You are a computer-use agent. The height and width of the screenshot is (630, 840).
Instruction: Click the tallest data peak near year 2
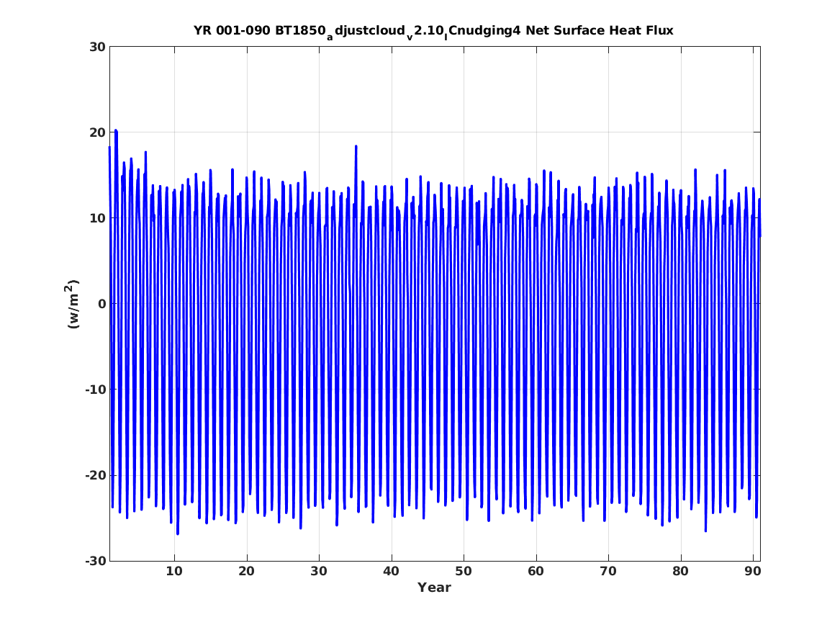click(x=116, y=131)
